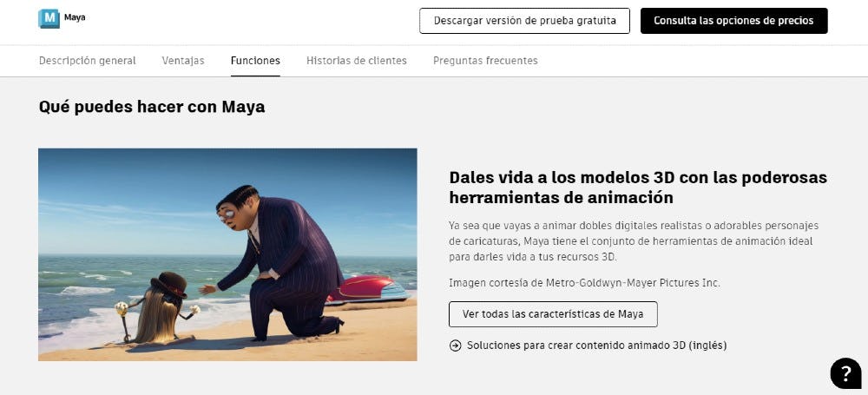
Task: Click the Maya product name text
Action: [75, 17]
